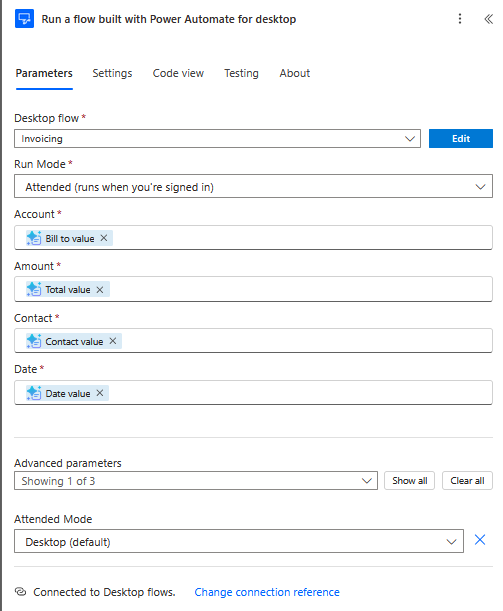Select the Date value token text

tap(68, 394)
